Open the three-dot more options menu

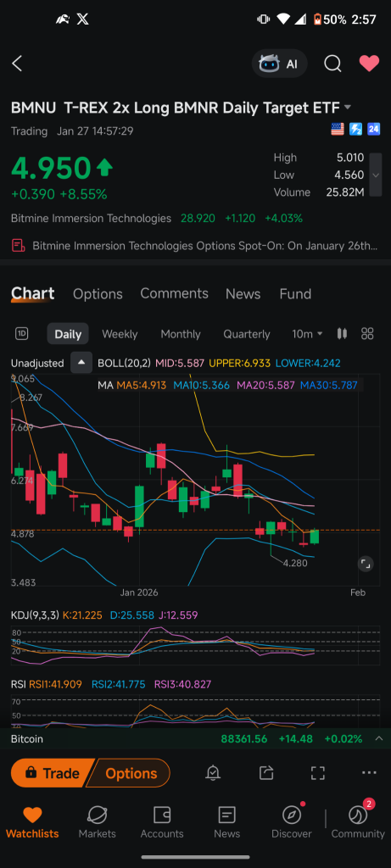click(368, 773)
